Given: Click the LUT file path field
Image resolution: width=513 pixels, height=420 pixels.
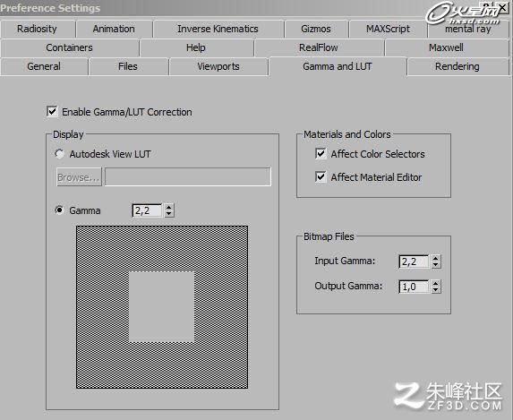Looking at the screenshot, I should (188, 177).
